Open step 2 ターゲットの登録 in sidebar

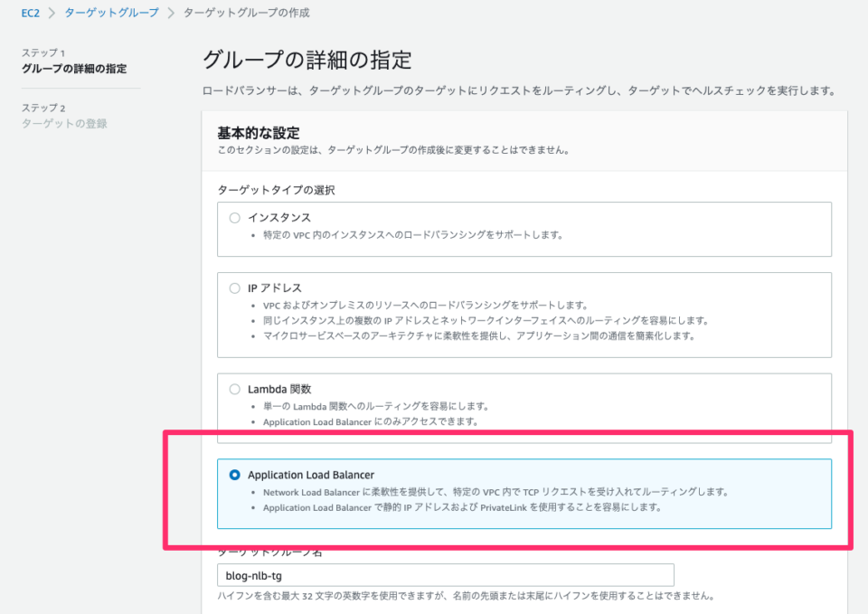64,124
